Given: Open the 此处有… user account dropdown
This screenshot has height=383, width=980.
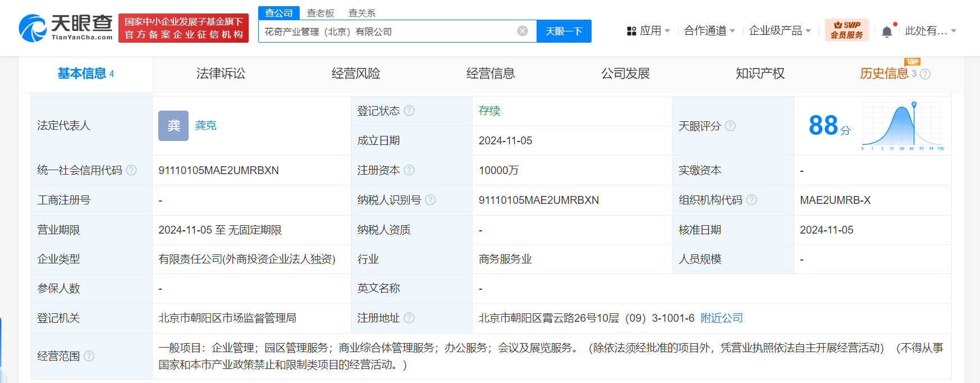Looking at the screenshot, I should pos(931,31).
